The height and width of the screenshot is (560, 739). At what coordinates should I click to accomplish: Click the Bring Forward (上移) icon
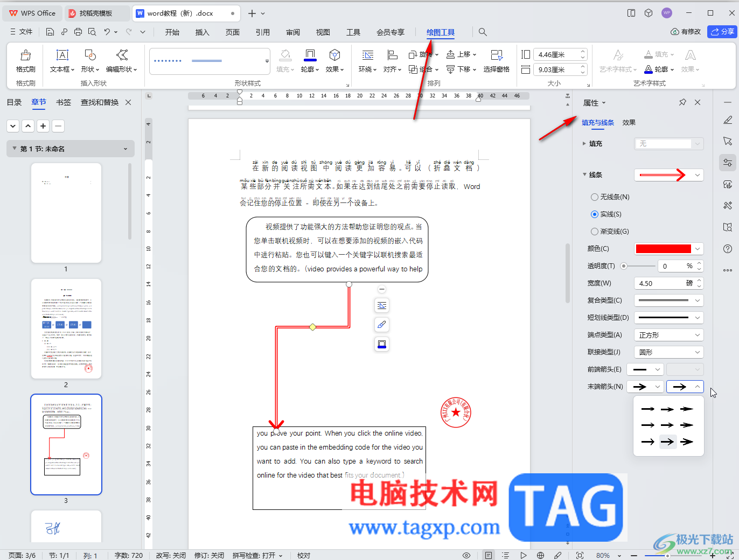point(451,54)
